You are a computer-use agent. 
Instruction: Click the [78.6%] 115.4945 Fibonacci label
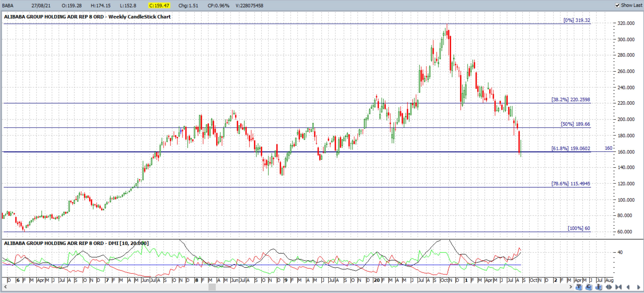tap(570, 184)
